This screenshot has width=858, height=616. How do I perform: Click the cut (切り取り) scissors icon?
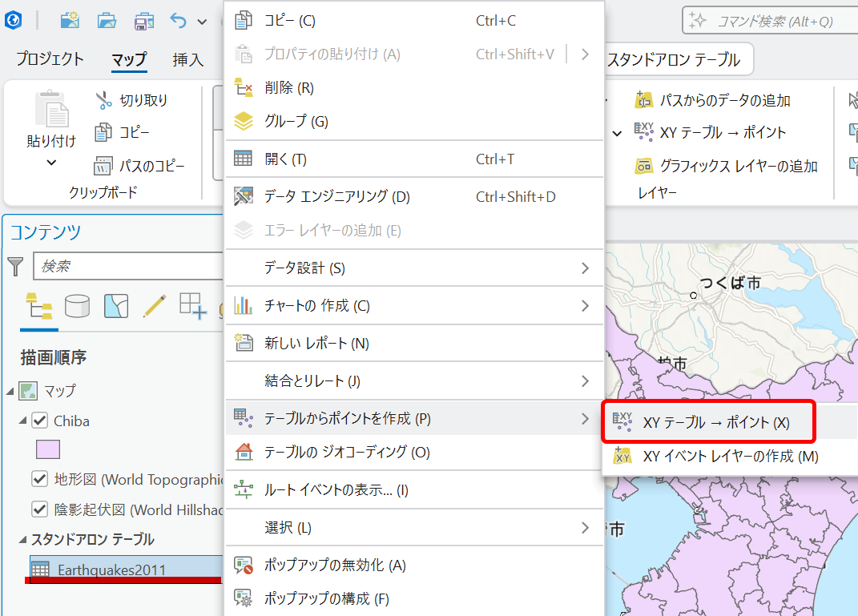click(105, 100)
